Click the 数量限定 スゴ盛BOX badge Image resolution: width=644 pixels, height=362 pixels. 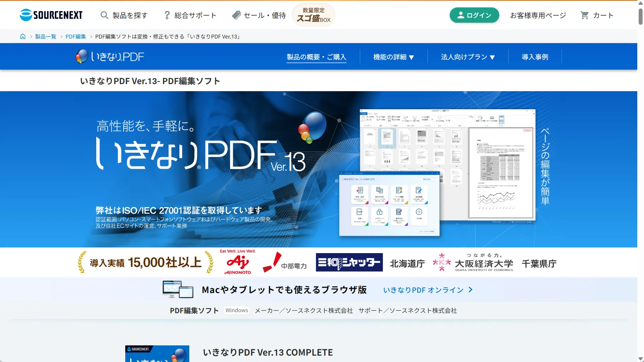pos(314,15)
